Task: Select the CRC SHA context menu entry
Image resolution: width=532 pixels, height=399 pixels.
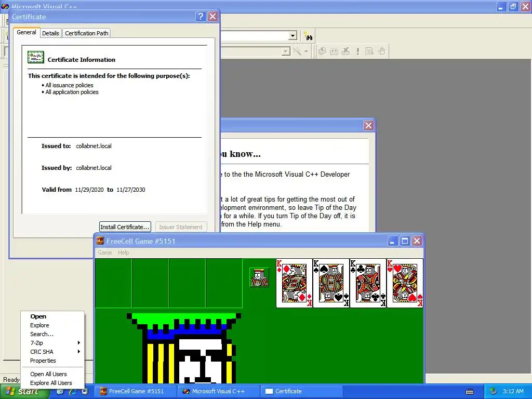Action: (52, 352)
